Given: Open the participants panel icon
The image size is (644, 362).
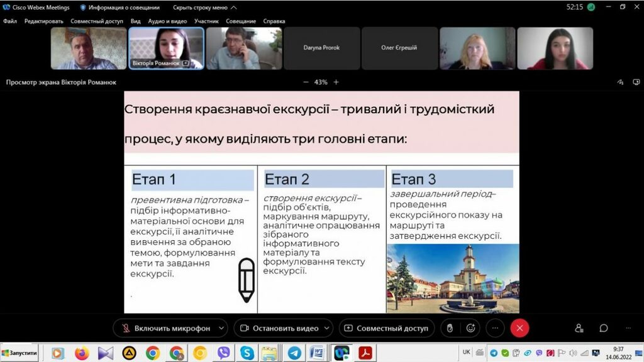Looking at the screenshot, I should tap(579, 328).
